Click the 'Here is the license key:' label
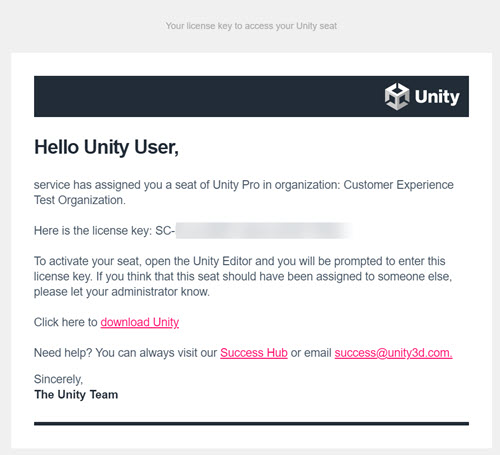500x455 pixels. tap(93, 231)
